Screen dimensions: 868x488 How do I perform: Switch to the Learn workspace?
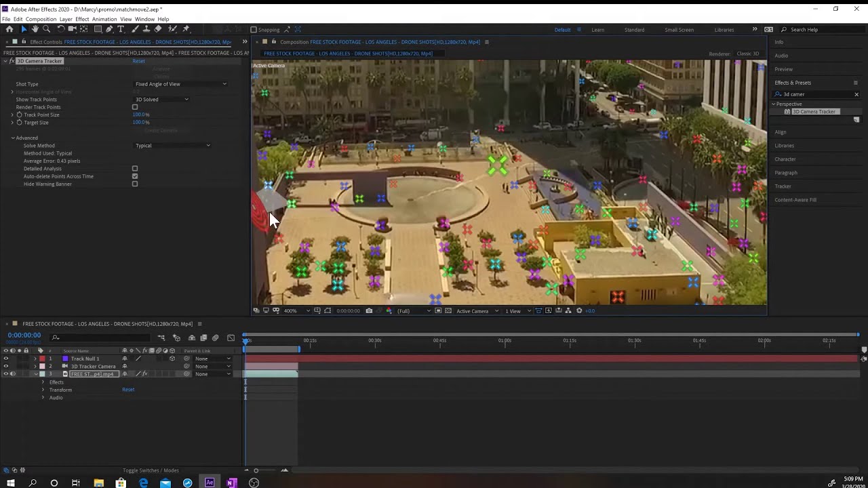597,30
